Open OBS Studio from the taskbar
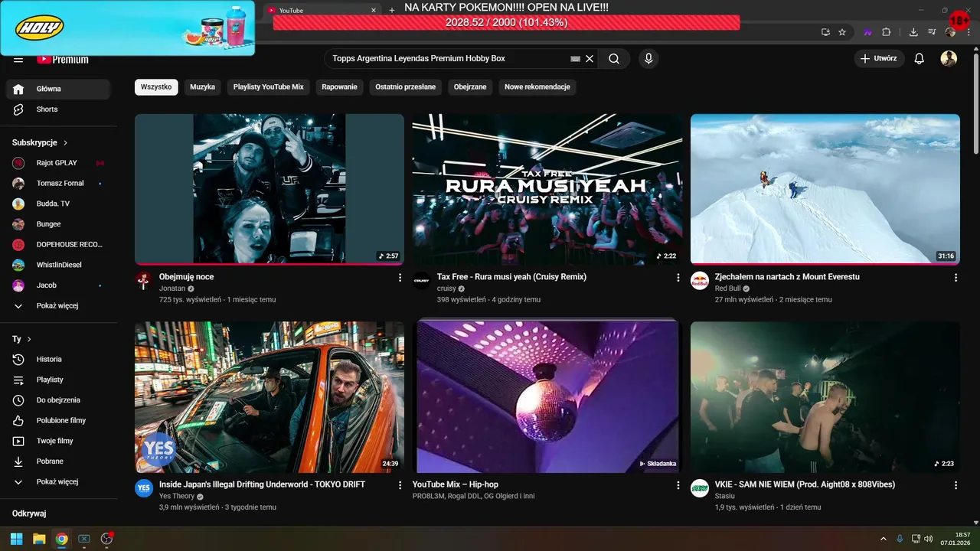This screenshot has height=551, width=980. pyautogui.click(x=106, y=539)
